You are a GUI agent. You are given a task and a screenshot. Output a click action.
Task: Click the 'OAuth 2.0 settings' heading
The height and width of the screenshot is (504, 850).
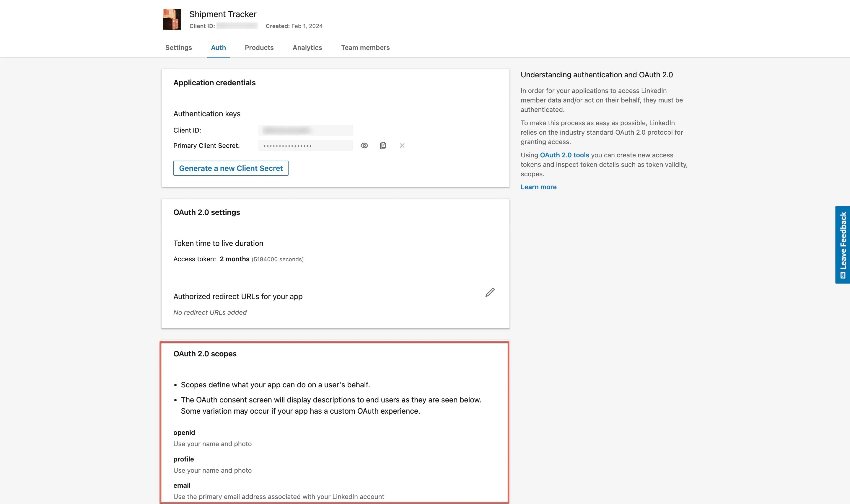[206, 213]
